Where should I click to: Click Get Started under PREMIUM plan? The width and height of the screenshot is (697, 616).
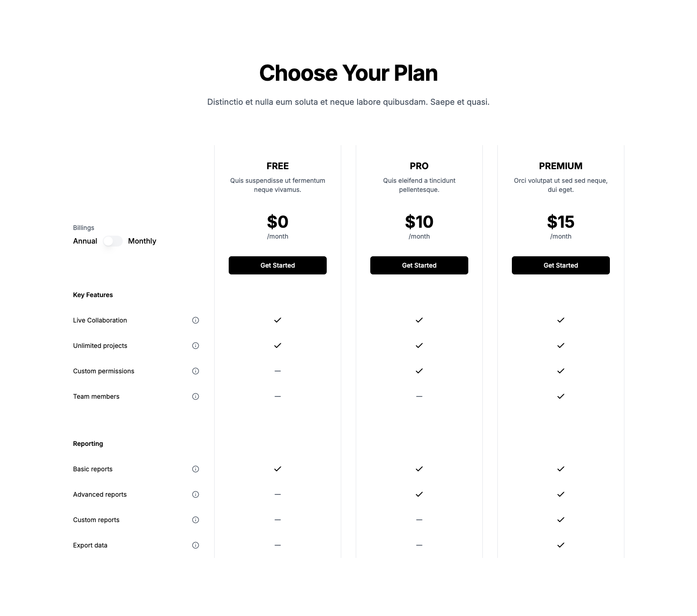click(x=561, y=265)
